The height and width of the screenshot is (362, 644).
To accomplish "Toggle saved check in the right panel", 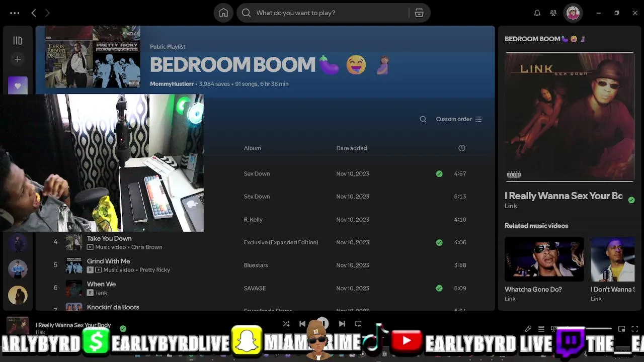I will pyautogui.click(x=631, y=200).
